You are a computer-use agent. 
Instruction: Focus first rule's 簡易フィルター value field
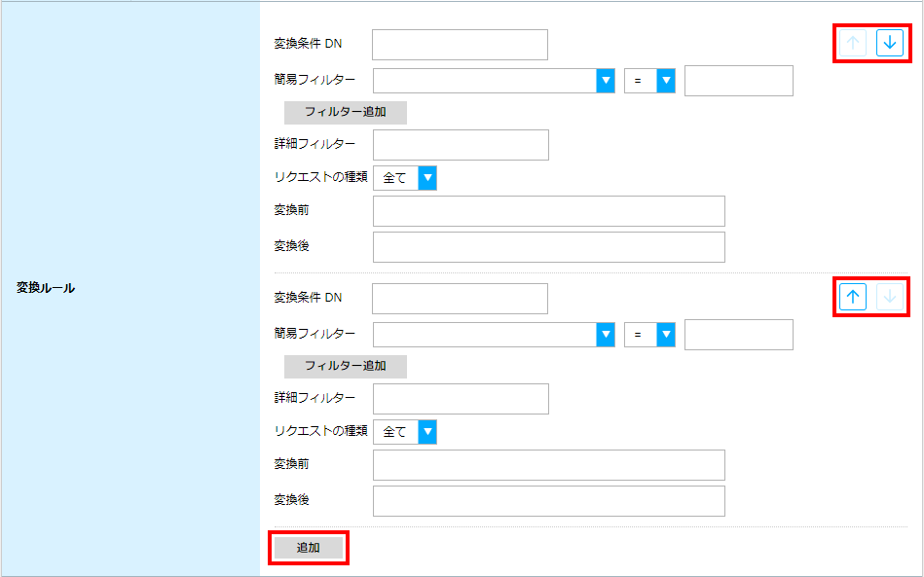[x=738, y=81]
